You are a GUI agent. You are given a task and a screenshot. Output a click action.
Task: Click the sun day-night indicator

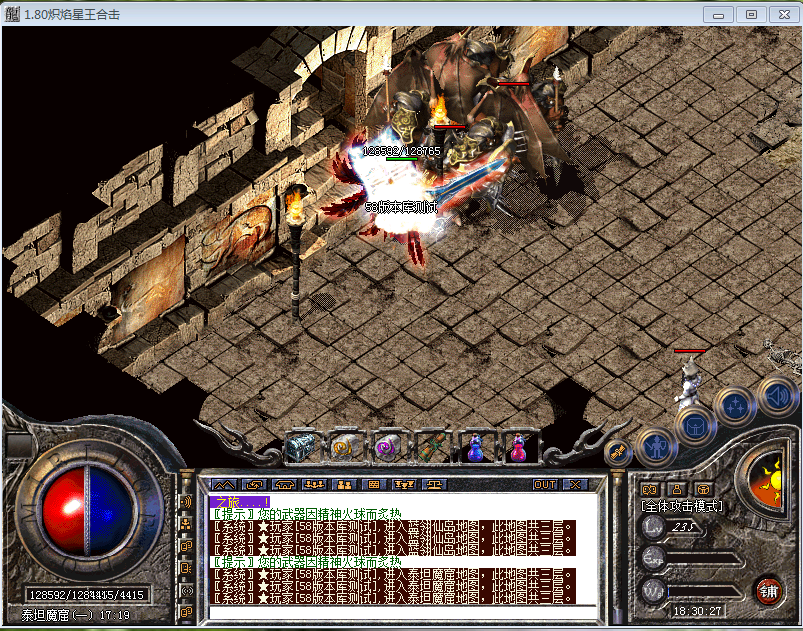(768, 481)
